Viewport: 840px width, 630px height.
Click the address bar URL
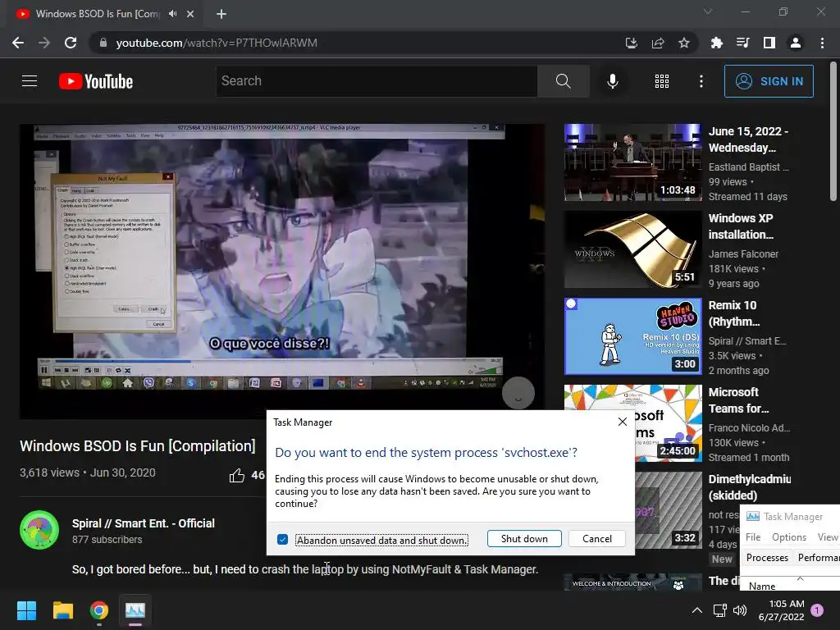[x=217, y=43]
